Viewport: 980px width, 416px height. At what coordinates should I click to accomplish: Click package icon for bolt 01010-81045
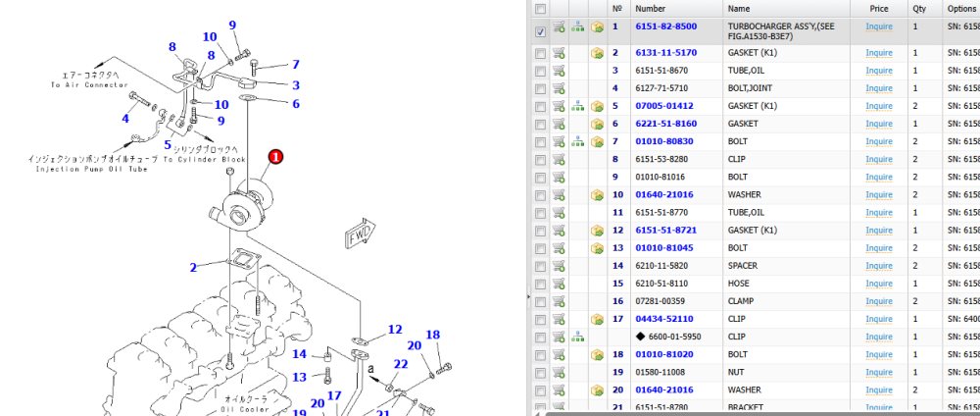[597, 247]
